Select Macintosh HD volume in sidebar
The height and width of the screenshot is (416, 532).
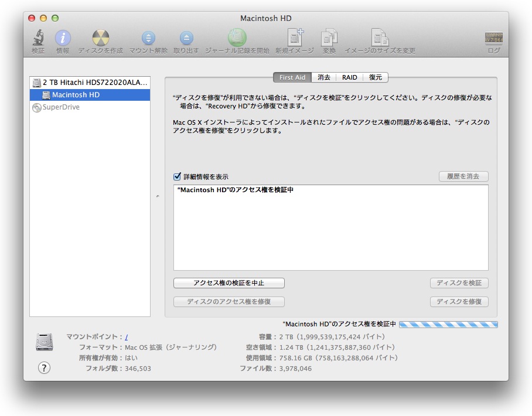click(75, 95)
